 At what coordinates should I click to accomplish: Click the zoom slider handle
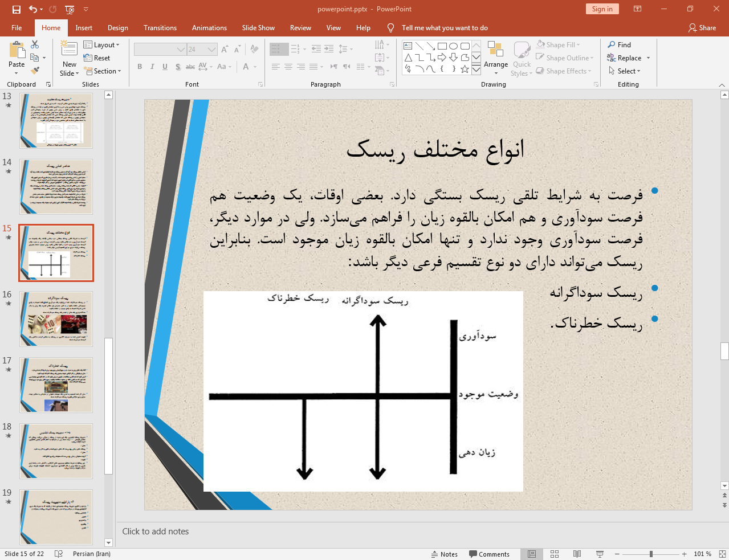[651, 554]
